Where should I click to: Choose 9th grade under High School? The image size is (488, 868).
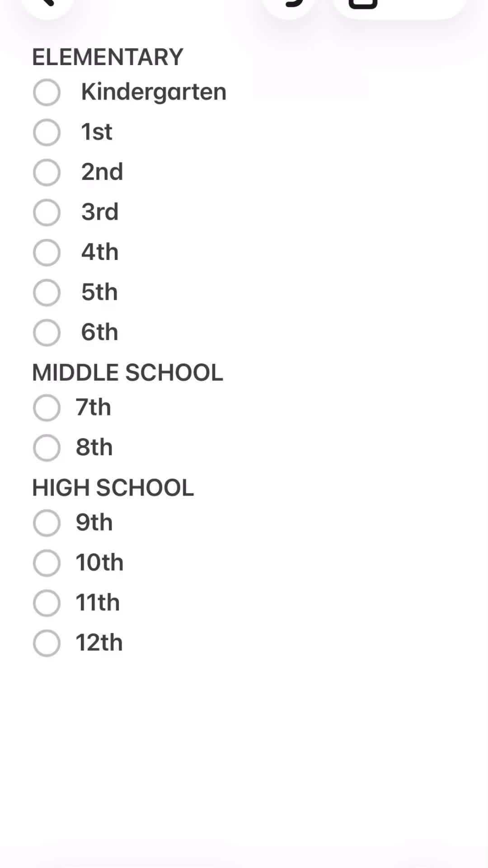click(x=47, y=523)
